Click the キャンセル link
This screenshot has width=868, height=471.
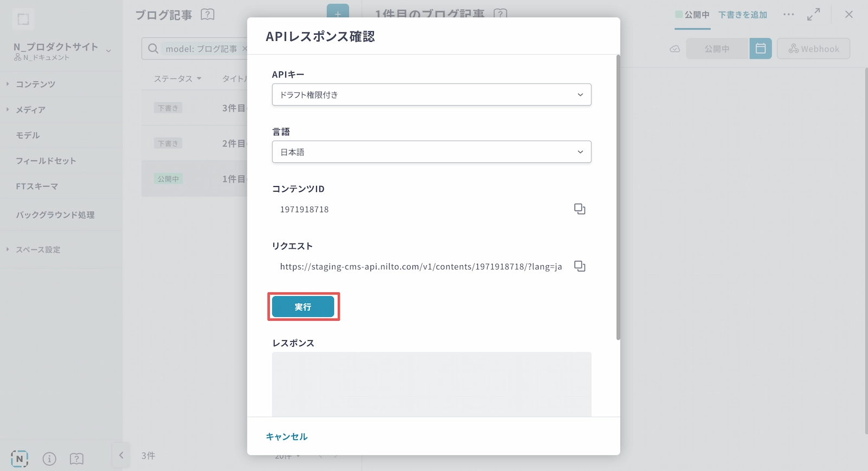pyautogui.click(x=286, y=437)
